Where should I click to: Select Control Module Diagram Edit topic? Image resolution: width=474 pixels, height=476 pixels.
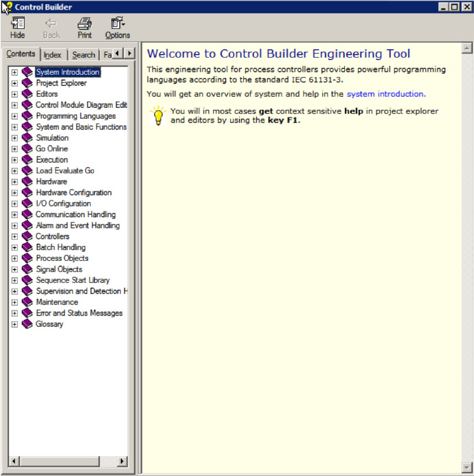81,105
